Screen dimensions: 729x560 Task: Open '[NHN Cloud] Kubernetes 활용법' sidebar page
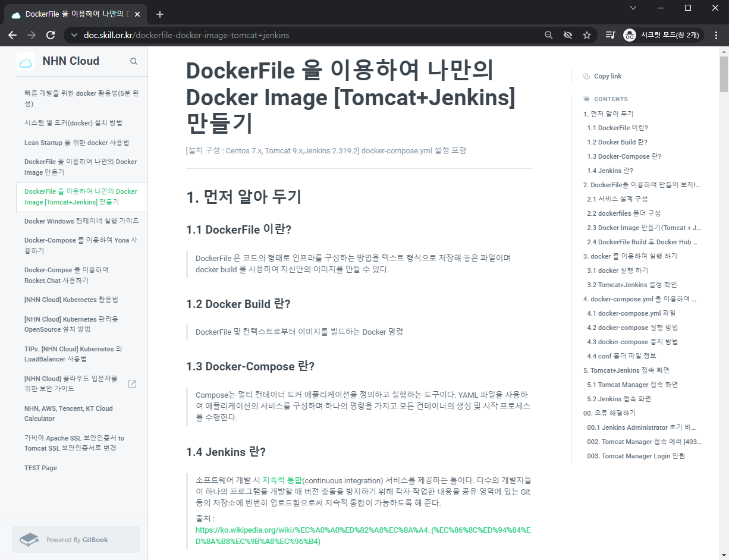coord(82,300)
